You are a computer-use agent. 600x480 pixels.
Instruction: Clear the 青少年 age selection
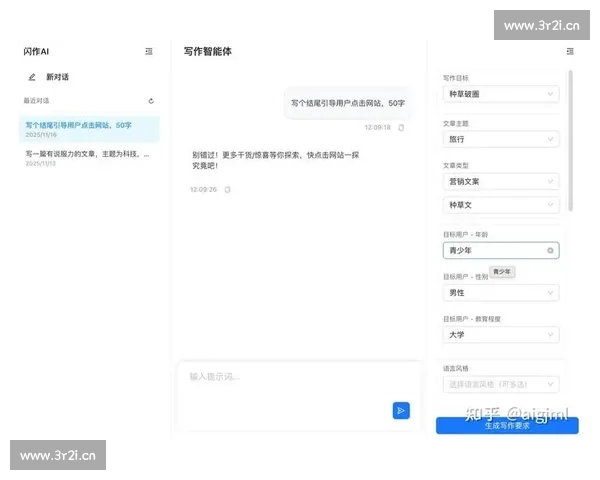550,250
